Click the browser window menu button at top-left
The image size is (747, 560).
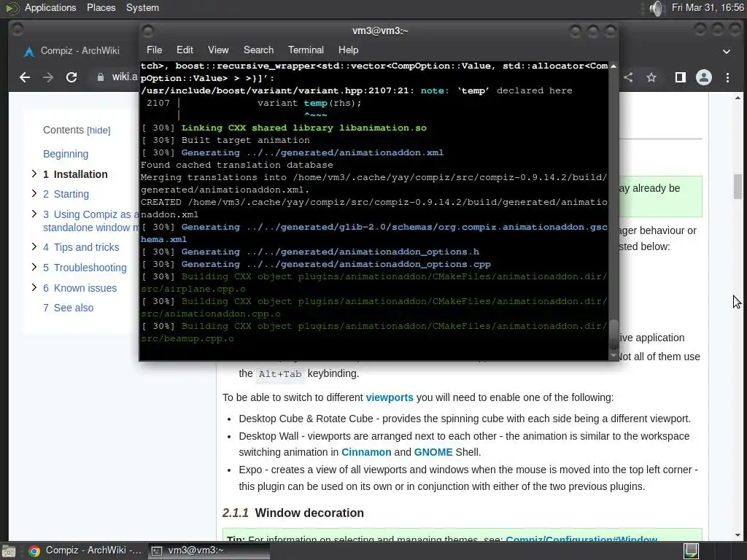[18, 29]
